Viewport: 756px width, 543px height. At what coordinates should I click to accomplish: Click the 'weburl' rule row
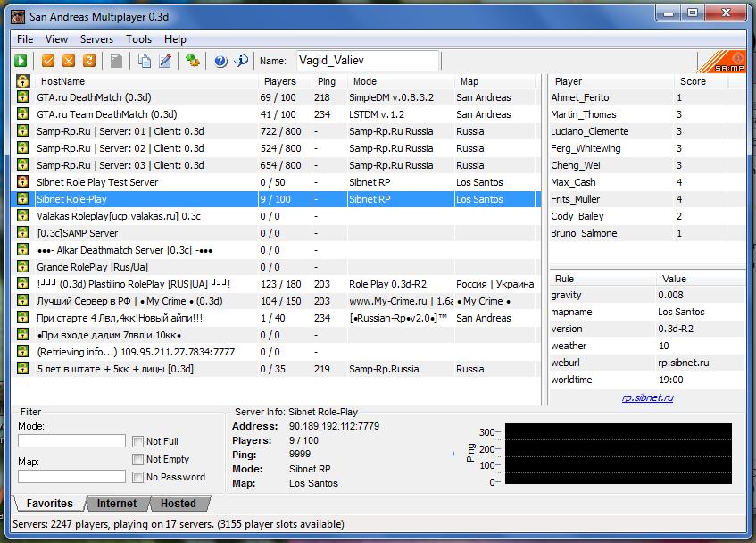click(647, 363)
